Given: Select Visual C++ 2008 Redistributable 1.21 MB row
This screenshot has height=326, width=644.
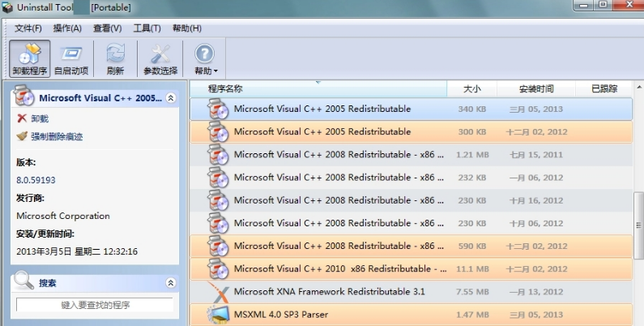Looking at the screenshot, I should (x=412, y=155).
